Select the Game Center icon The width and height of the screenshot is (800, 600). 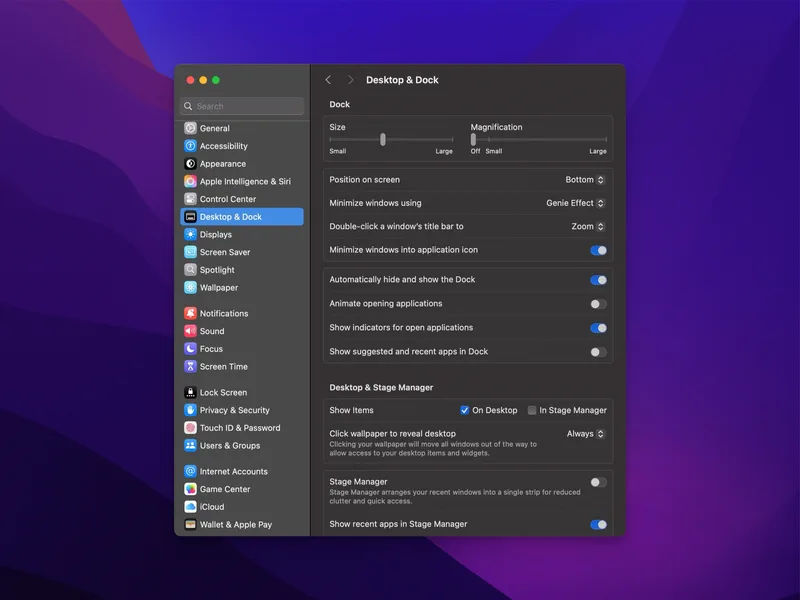point(190,489)
